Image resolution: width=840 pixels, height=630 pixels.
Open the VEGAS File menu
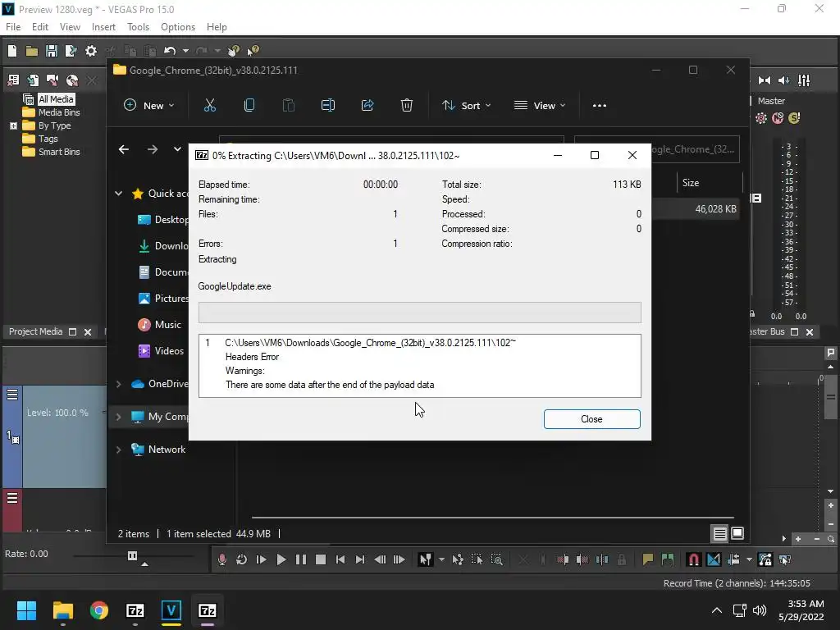pos(13,27)
